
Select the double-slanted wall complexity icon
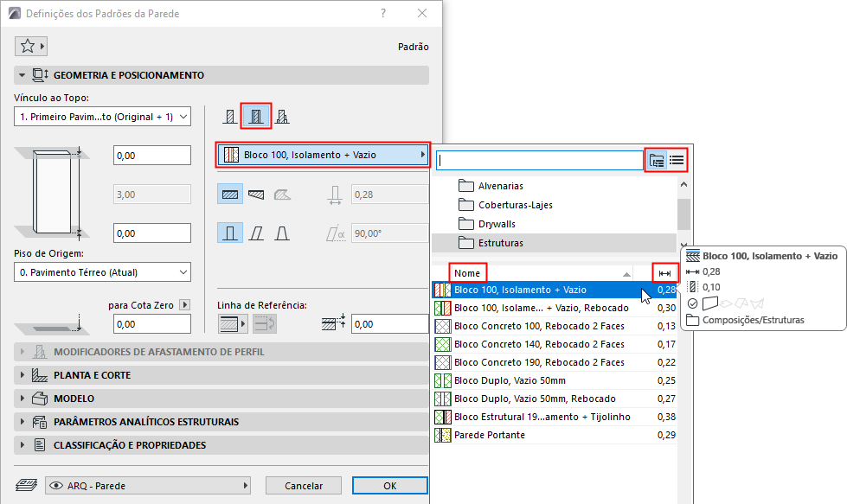point(282,233)
